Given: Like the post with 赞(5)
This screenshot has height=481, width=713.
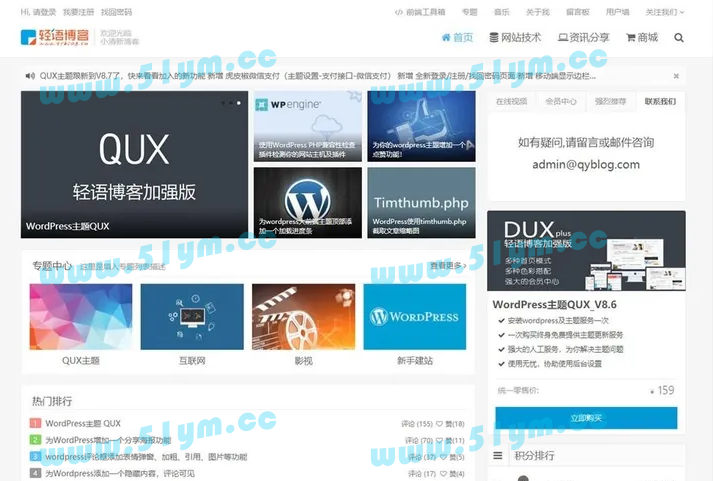Looking at the screenshot, I should [x=452, y=457].
